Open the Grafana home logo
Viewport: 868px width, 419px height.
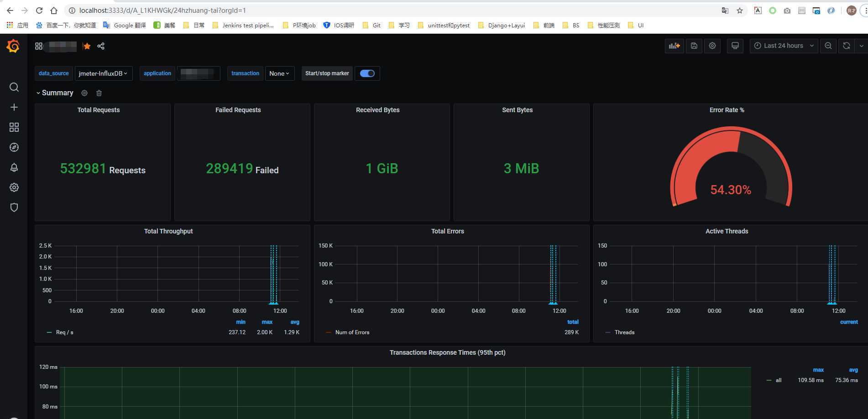point(13,46)
